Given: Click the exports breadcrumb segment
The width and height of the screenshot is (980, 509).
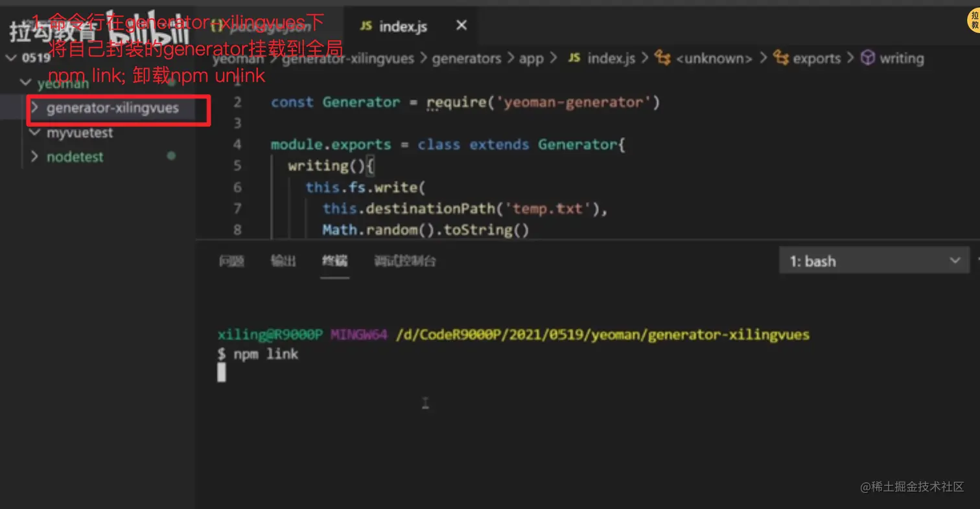Looking at the screenshot, I should (x=817, y=58).
